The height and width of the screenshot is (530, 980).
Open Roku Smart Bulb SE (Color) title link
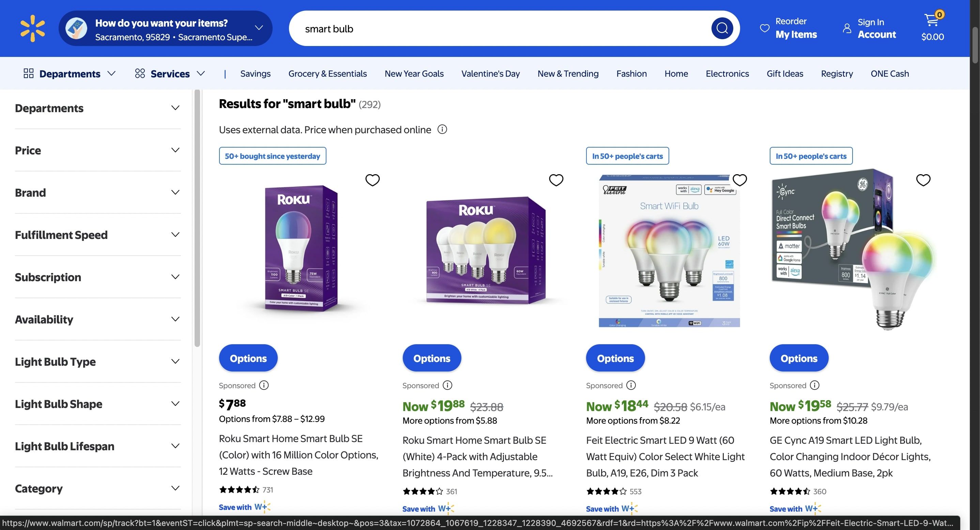[298, 455]
